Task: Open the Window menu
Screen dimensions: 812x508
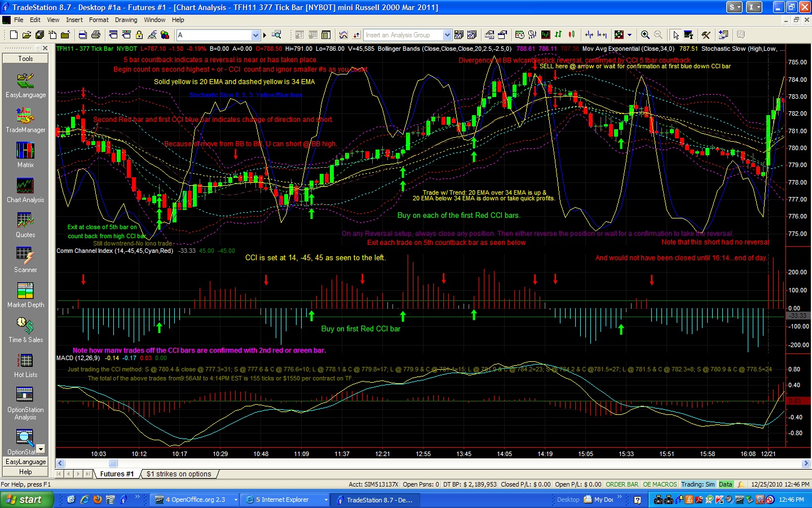Action: pos(155,20)
